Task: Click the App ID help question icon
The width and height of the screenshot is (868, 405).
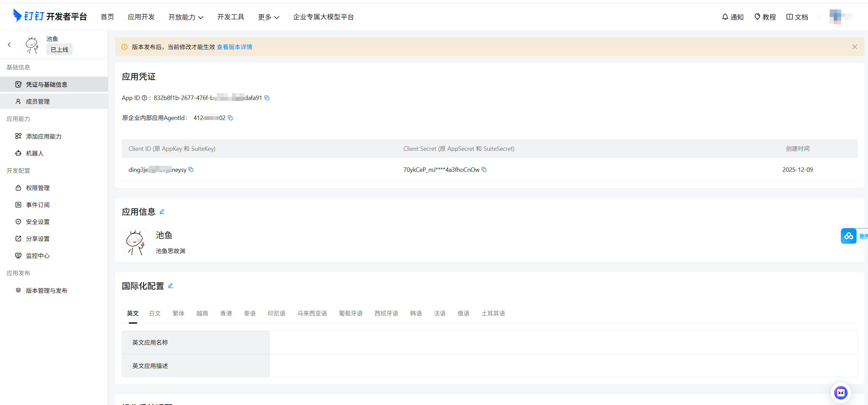Action: (144, 98)
